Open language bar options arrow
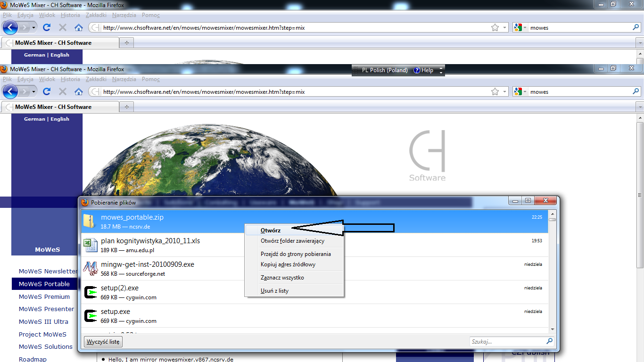644x362 pixels. click(441, 73)
